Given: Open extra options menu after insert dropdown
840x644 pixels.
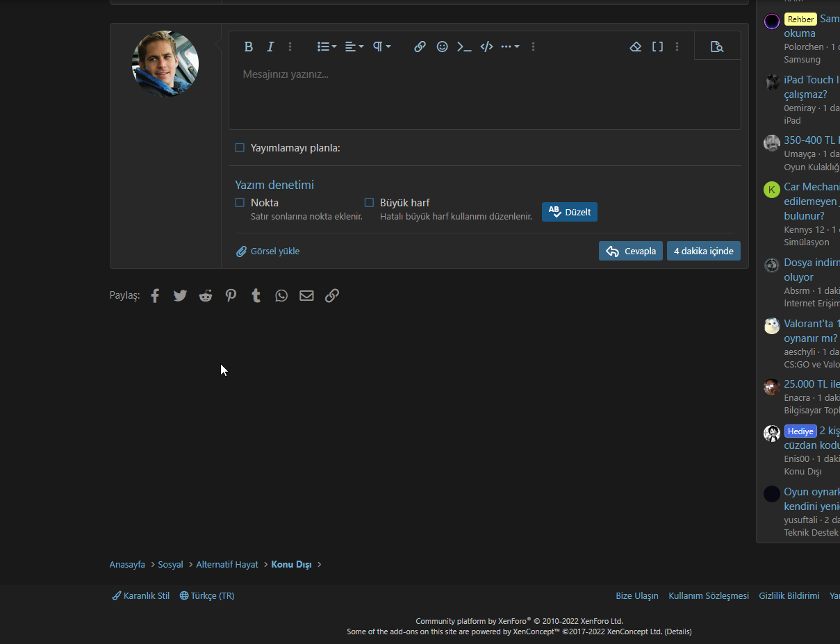Looking at the screenshot, I should point(533,47).
